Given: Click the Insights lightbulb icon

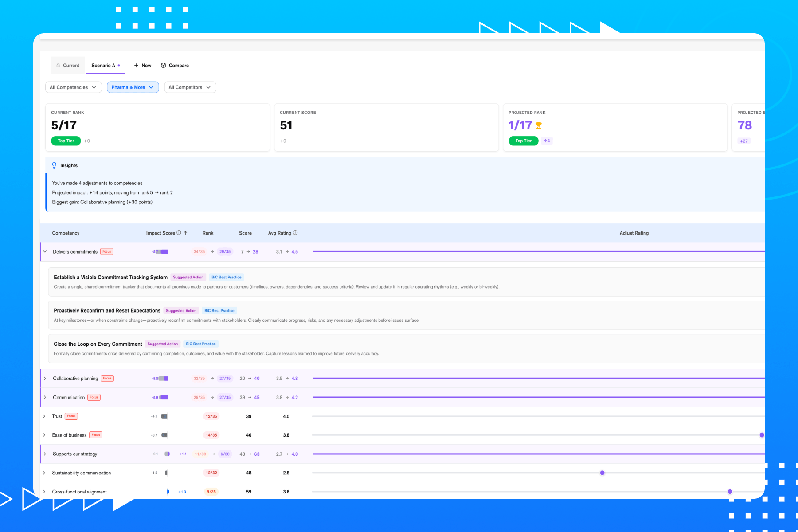Looking at the screenshot, I should [54, 165].
